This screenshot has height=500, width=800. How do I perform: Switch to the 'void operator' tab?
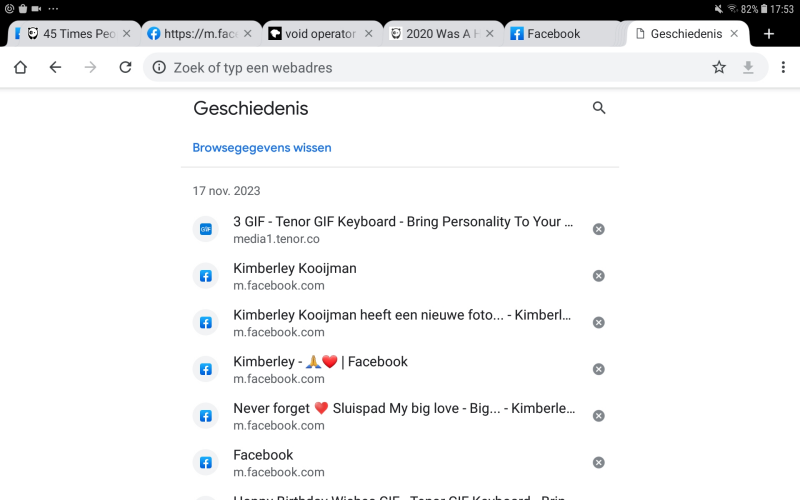pos(315,34)
